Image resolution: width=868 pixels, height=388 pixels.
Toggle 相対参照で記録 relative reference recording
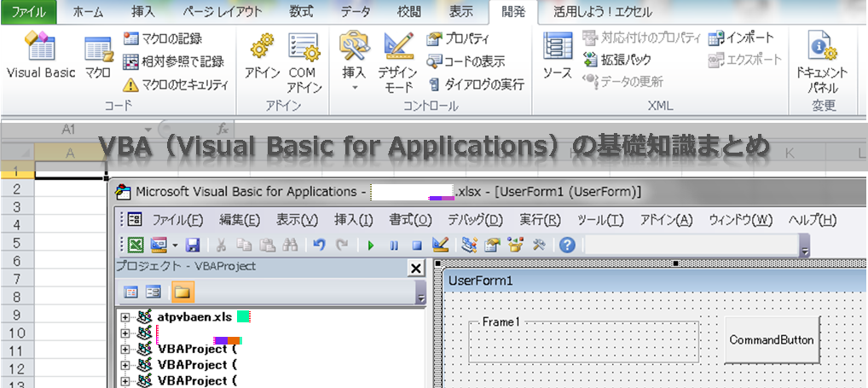(x=173, y=61)
